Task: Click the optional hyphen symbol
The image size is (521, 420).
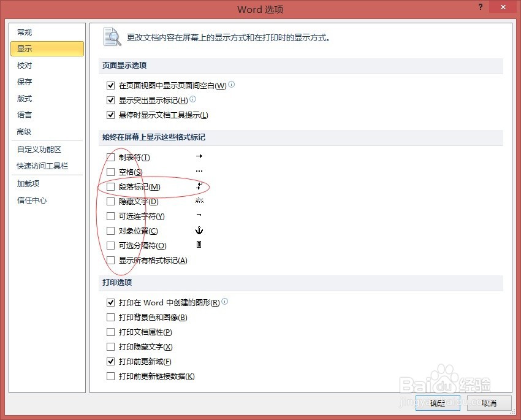Action: [199, 215]
